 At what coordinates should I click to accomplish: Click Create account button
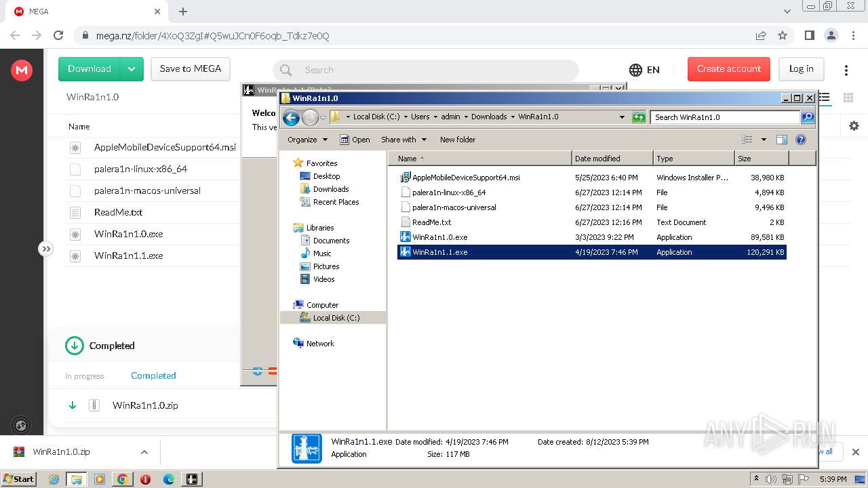click(729, 69)
